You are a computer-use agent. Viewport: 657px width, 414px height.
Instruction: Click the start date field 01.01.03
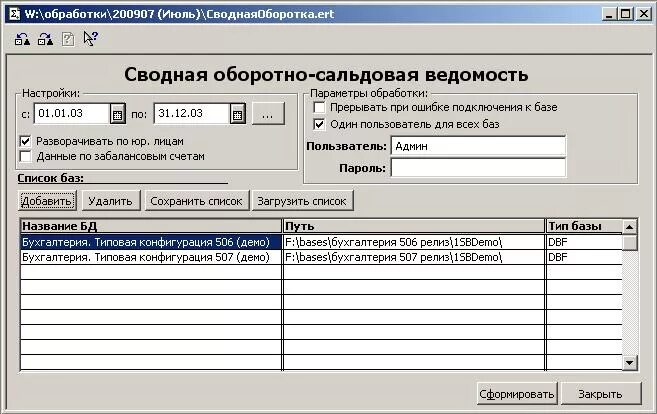[72, 114]
